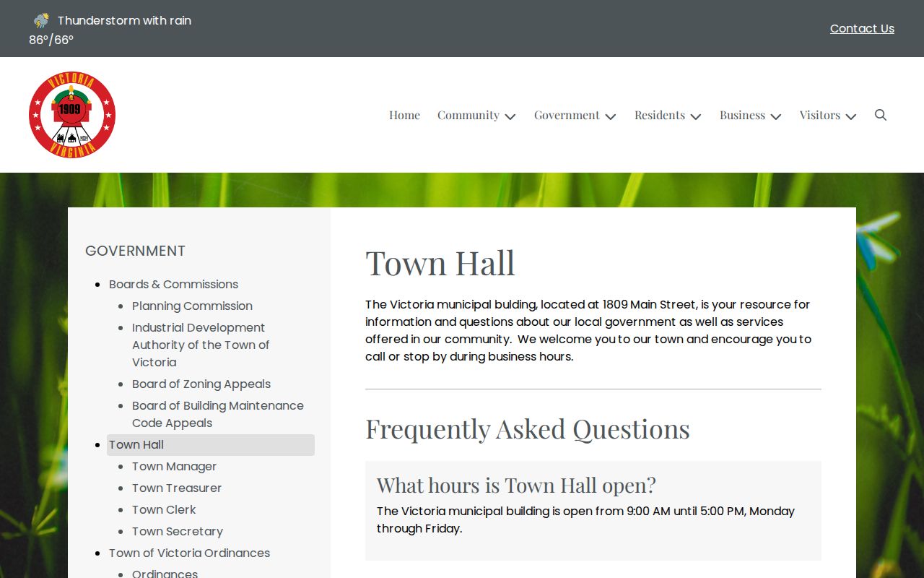Open the Community nav item

[x=468, y=115]
